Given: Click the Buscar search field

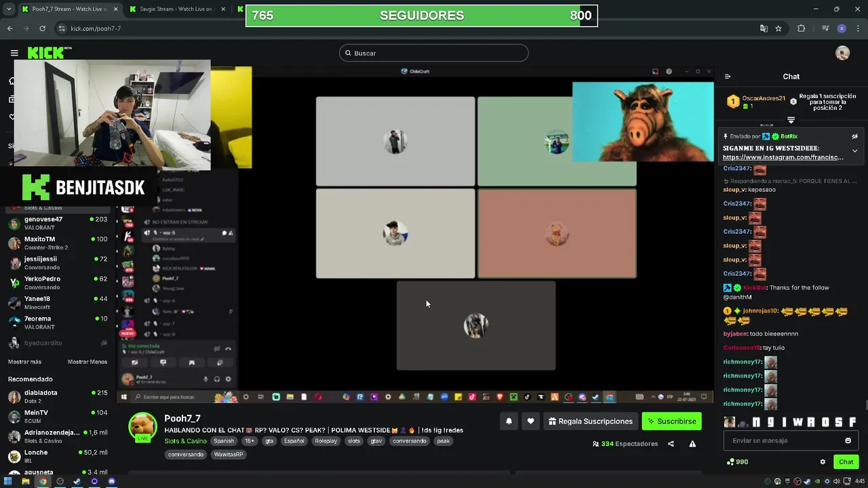Looking at the screenshot, I should (434, 53).
